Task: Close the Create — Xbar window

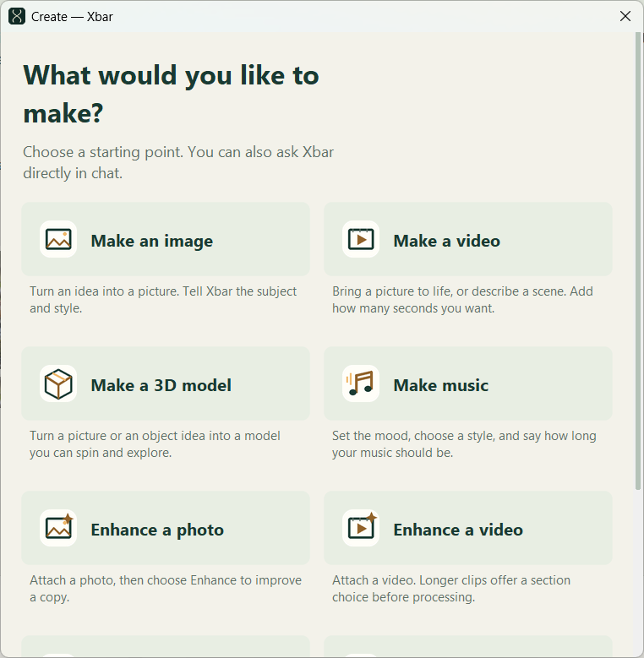Action: 625,16
